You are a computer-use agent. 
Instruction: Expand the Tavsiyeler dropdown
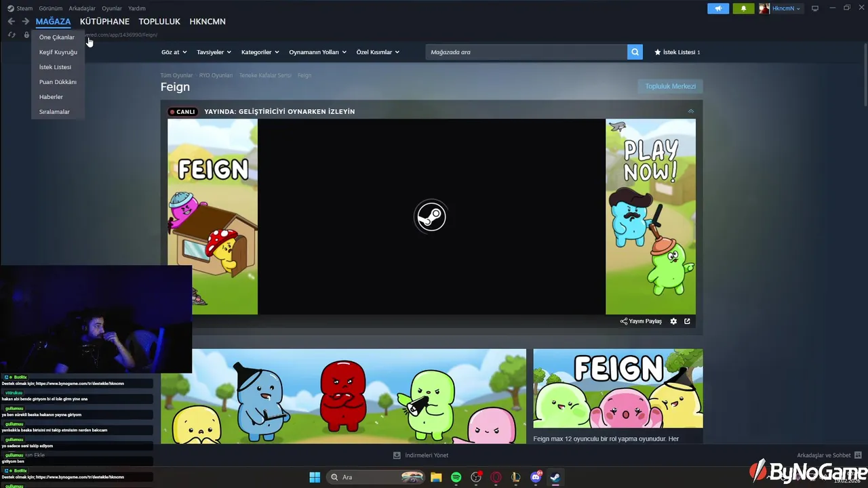214,52
